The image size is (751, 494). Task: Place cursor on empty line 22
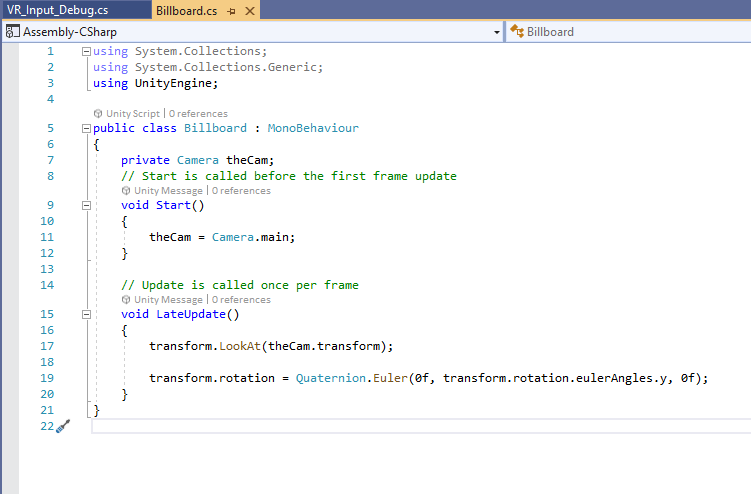[x=421, y=426]
